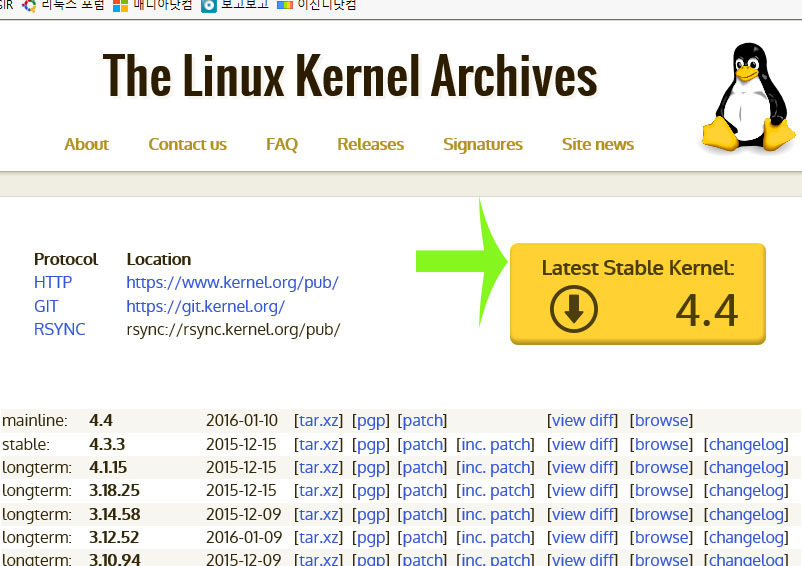Browse mainline 4.4 source

[x=661, y=420]
